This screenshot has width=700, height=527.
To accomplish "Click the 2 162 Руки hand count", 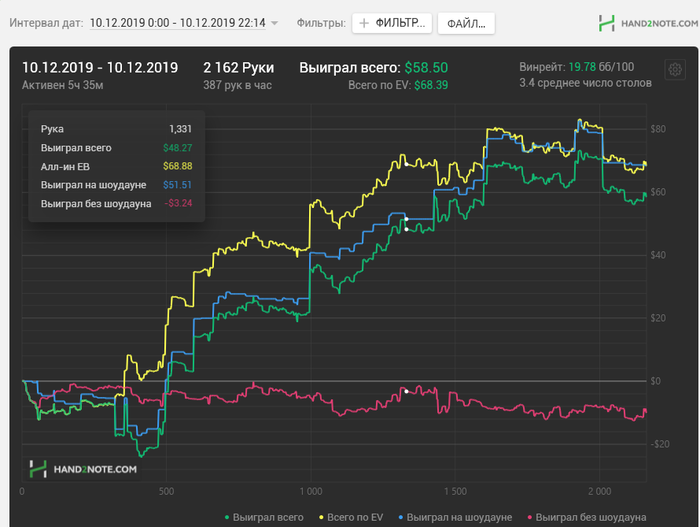I will pyautogui.click(x=238, y=67).
